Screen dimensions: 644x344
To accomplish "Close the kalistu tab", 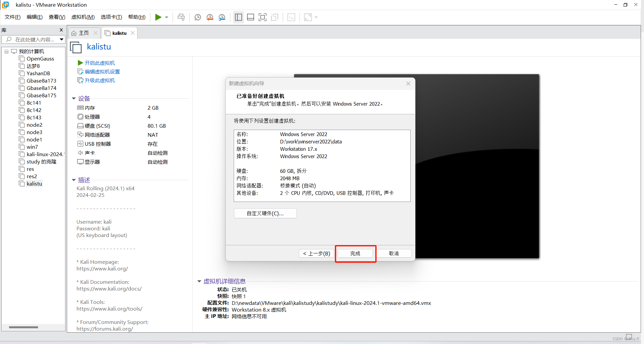I will 133,33.
